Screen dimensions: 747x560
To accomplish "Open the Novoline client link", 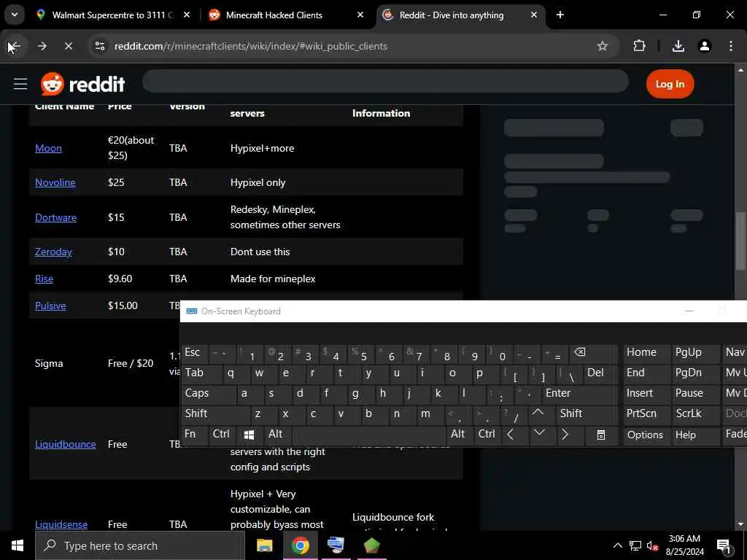I will pyautogui.click(x=55, y=182).
